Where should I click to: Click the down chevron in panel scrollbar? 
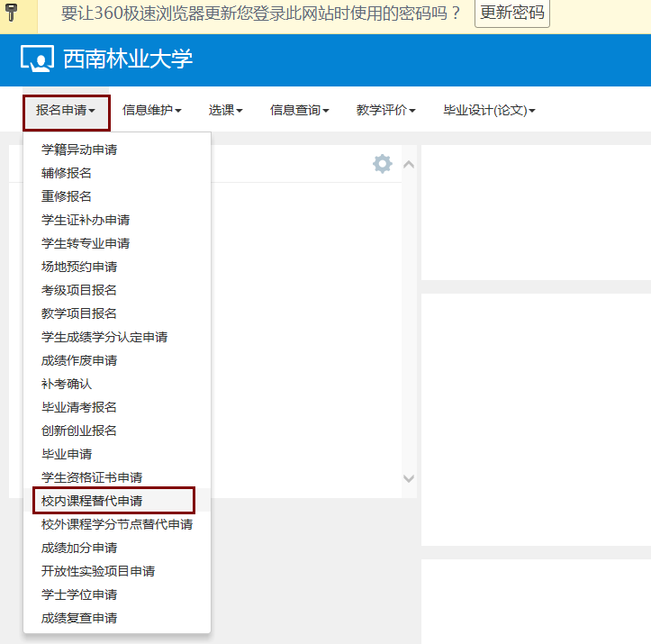tap(409, 479)
